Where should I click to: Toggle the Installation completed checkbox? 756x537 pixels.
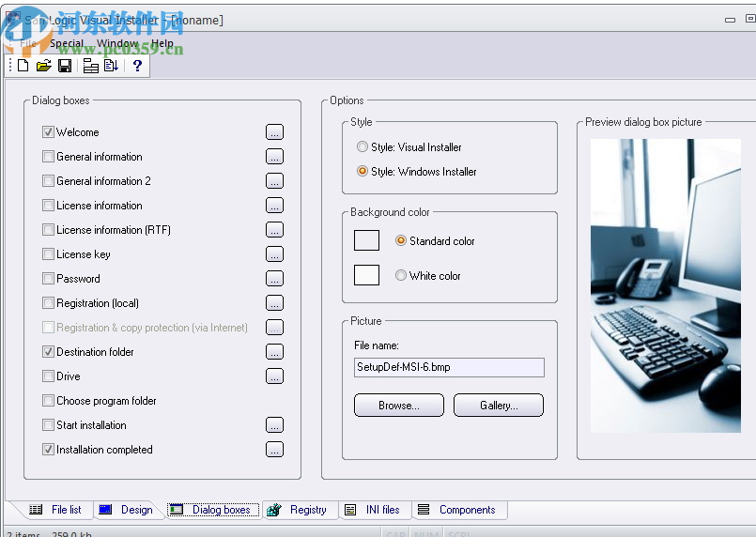[x=48, y=450]
